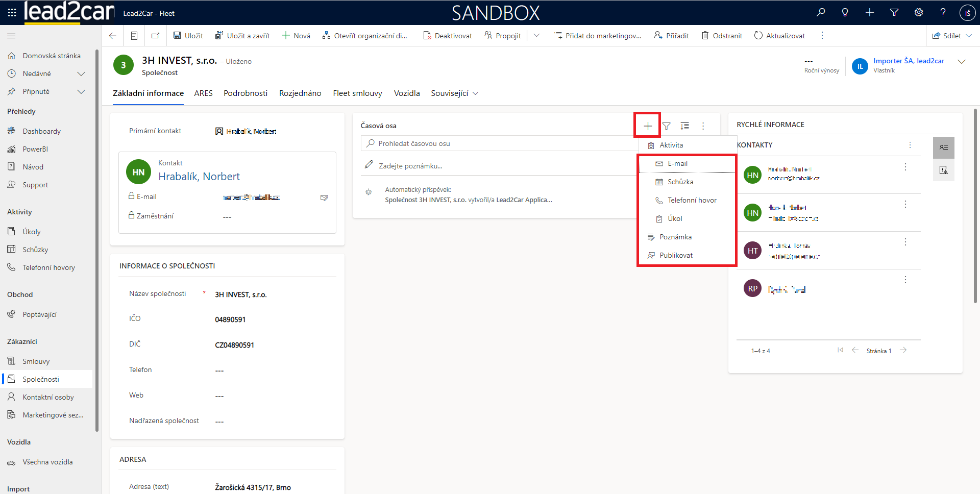Open the settings gear icon
Image resolution: width=980 pixels, height=494 pixels.
(x=919, y=12)
